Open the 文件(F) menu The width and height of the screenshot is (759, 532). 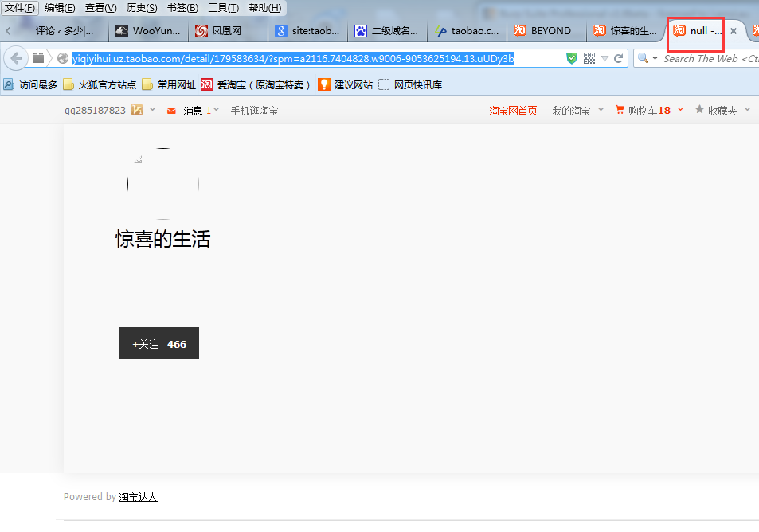coord(20,8)
